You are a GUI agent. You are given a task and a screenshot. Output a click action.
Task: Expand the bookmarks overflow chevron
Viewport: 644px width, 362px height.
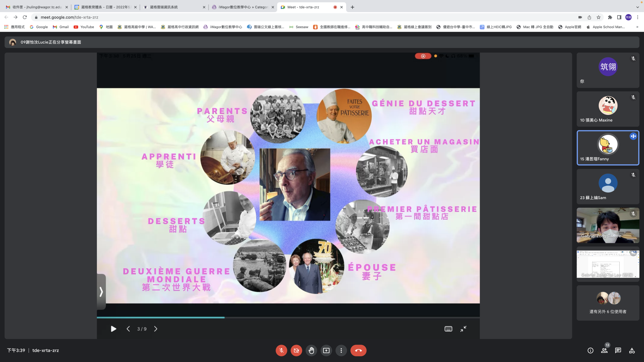tap(637, 27)
